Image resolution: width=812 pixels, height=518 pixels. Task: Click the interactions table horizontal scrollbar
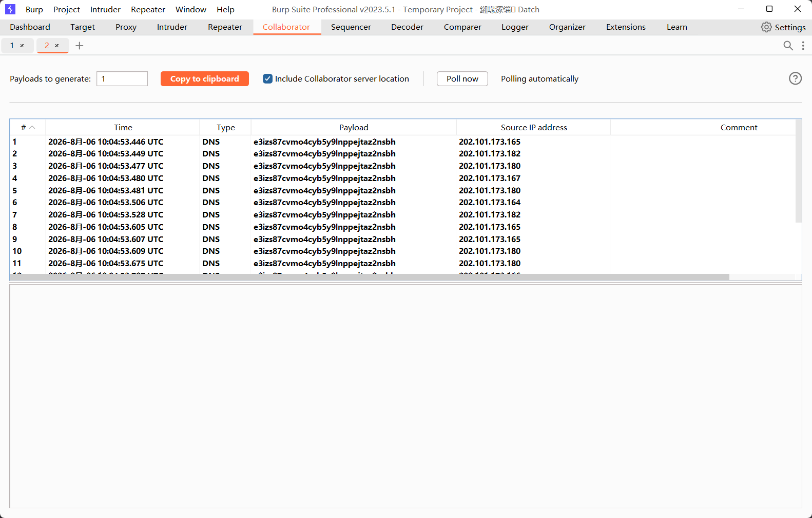(x=370, y=277)
